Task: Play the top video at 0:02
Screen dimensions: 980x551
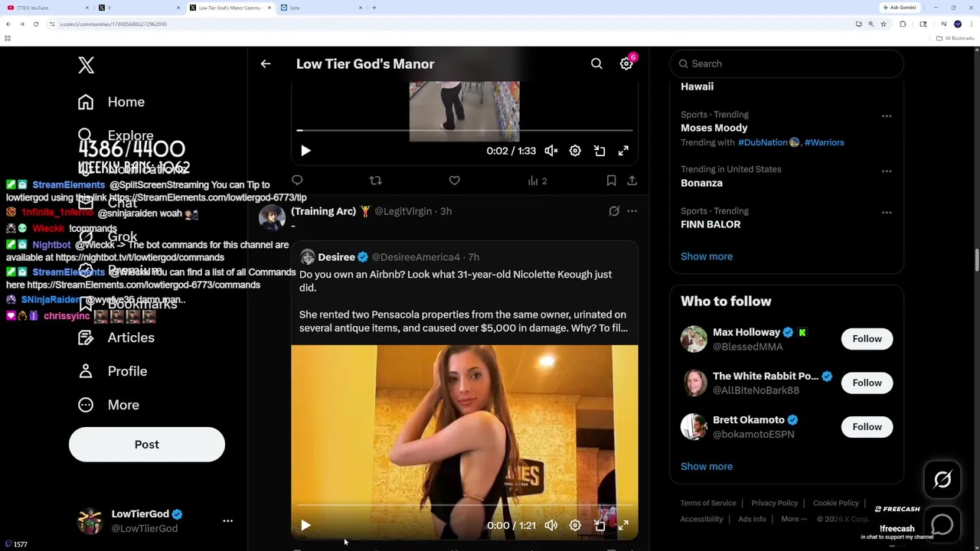Action: 305,151
